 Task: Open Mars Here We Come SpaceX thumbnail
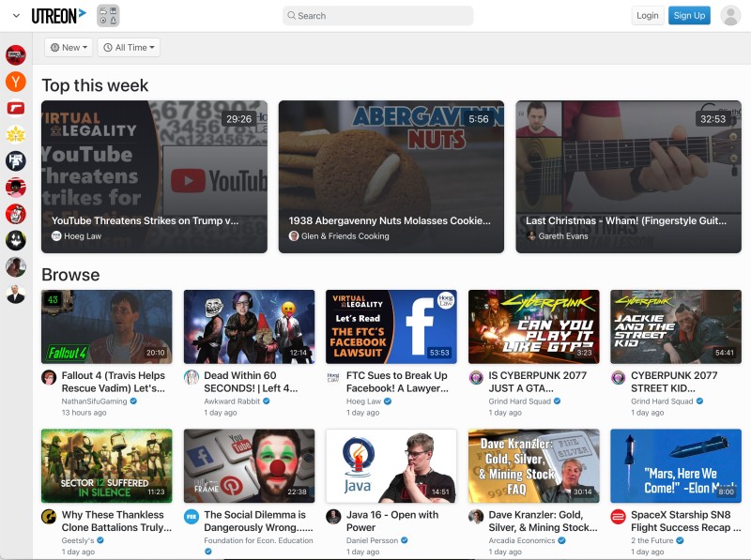pos(676,465)
